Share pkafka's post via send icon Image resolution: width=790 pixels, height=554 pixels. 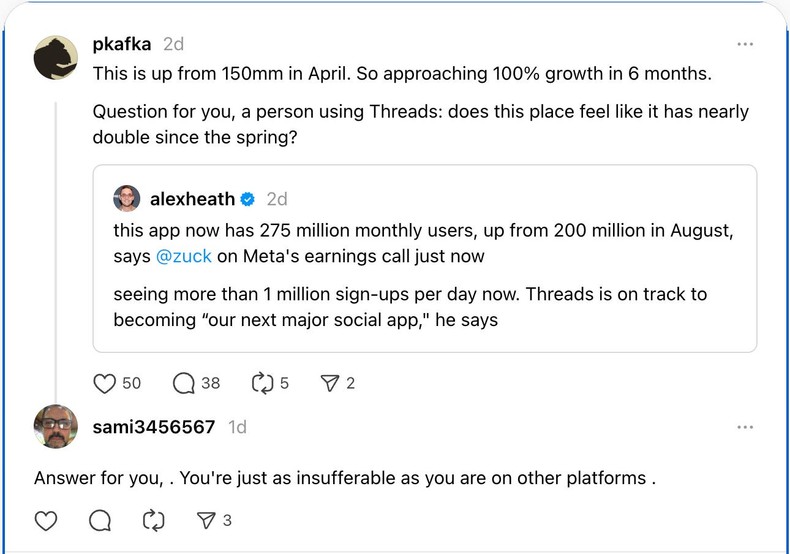329,383
